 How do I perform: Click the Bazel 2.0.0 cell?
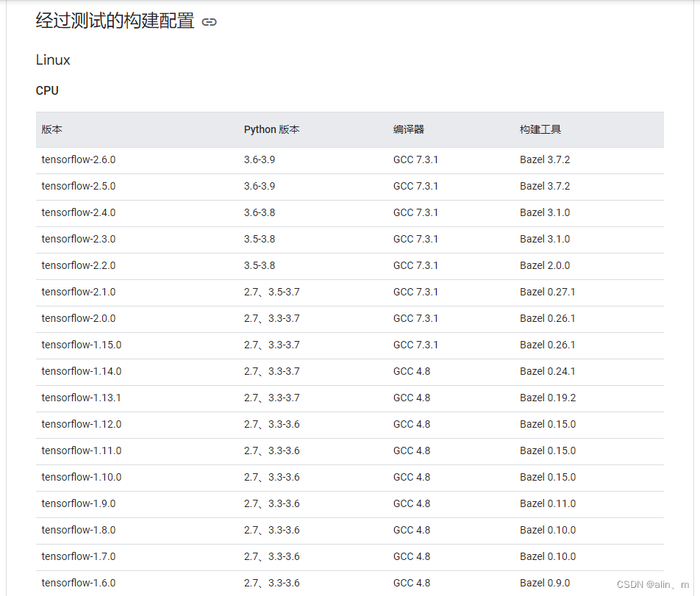[x=545, y=265]
